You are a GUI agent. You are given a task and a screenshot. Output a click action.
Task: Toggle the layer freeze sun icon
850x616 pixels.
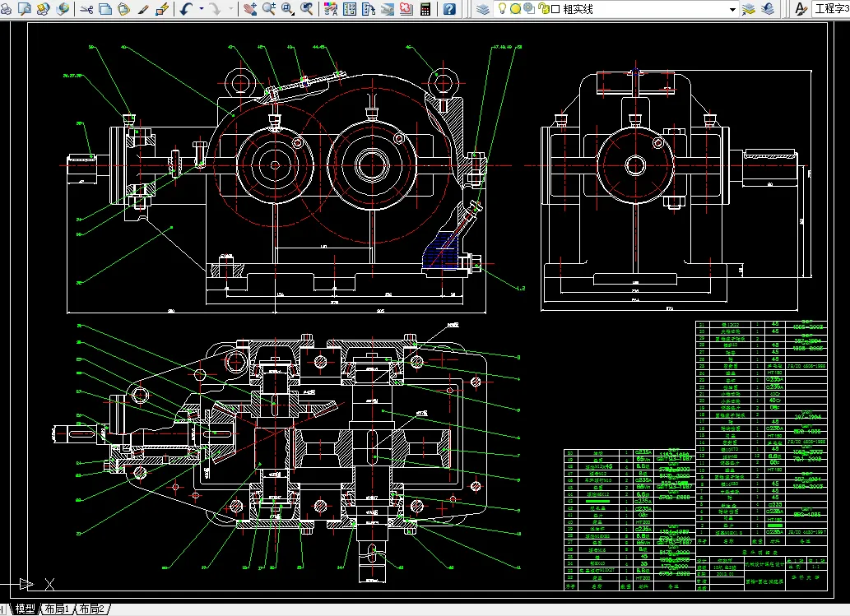click(516, 9)
